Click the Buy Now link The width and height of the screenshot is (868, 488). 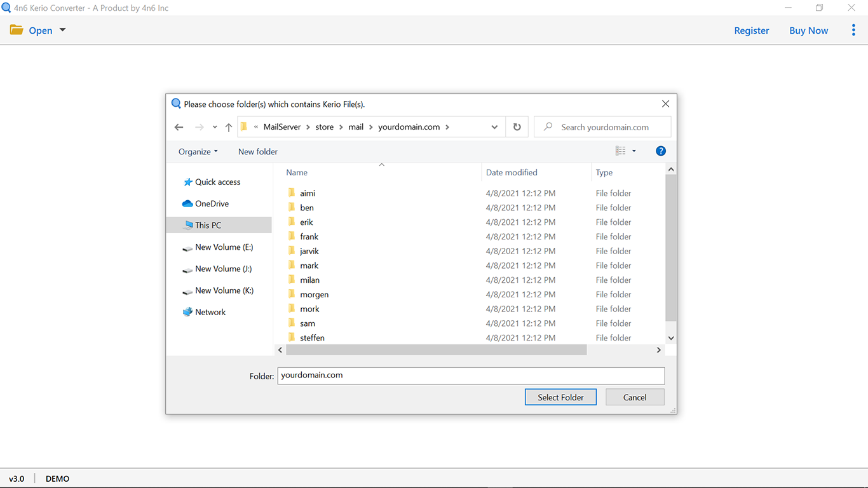click(809, 30)
